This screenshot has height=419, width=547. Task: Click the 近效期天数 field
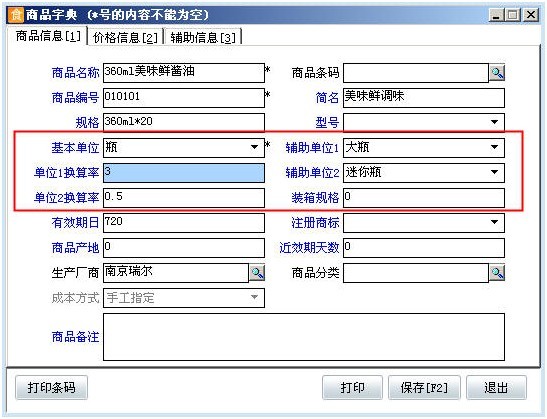(424, 248)
